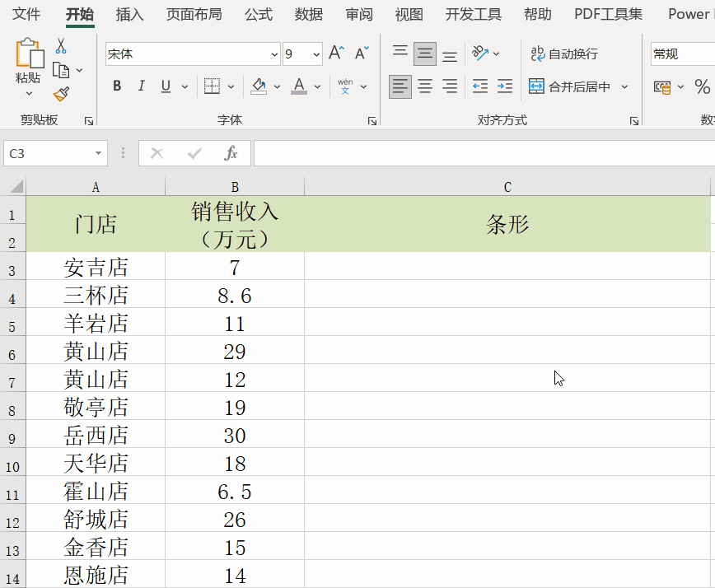Switch to 视图 tab
Image resolution: width=715 pixels, height=588 pixels.
[x=409, y=14]
